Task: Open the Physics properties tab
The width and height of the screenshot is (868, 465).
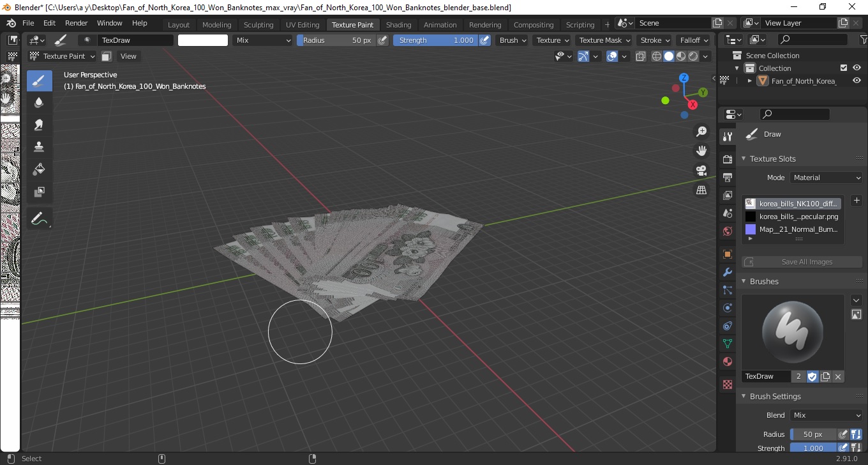Action: pyautogui.click(x=727, y=308)
